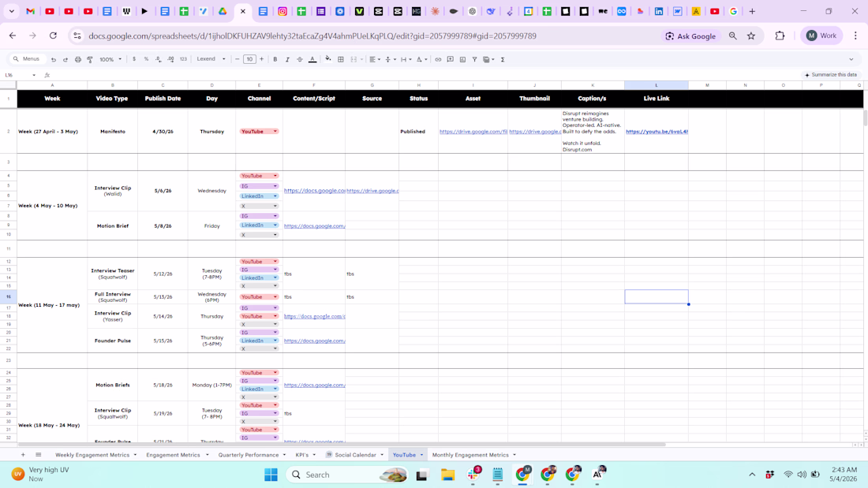Screen dimensions: 868x488
Task: Open table view options in toolbar
Action: (488, 59)
